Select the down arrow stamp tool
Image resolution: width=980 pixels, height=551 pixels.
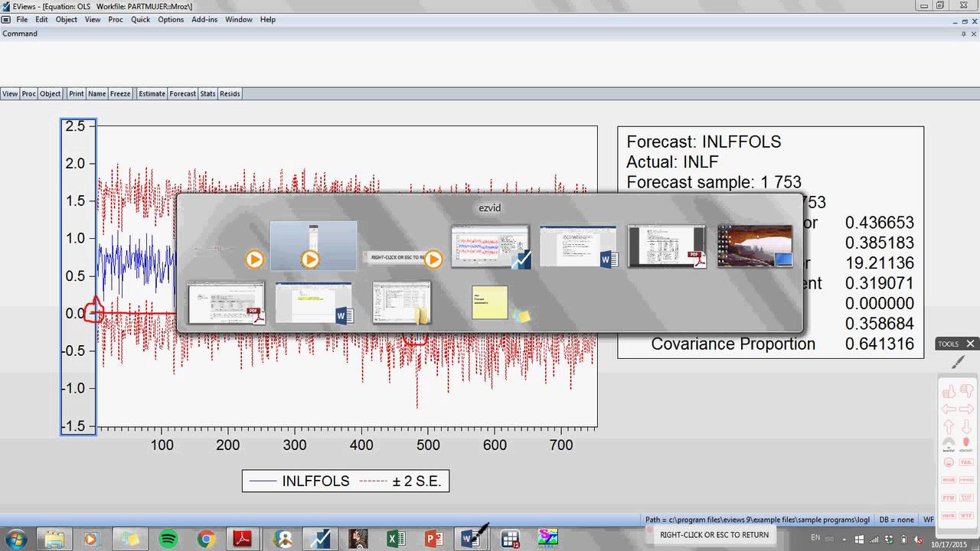(x=965, y=426)
